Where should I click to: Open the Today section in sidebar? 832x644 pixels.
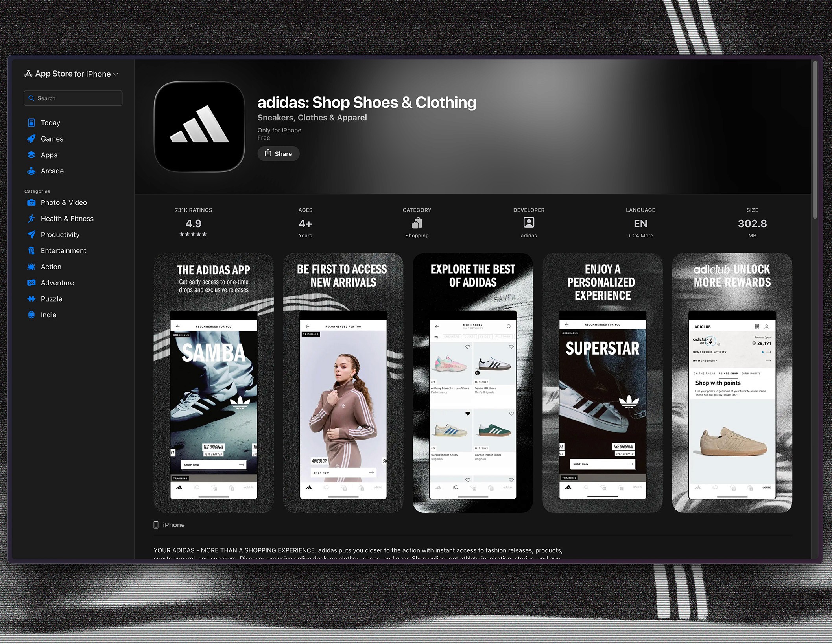(x=51, y=122)
